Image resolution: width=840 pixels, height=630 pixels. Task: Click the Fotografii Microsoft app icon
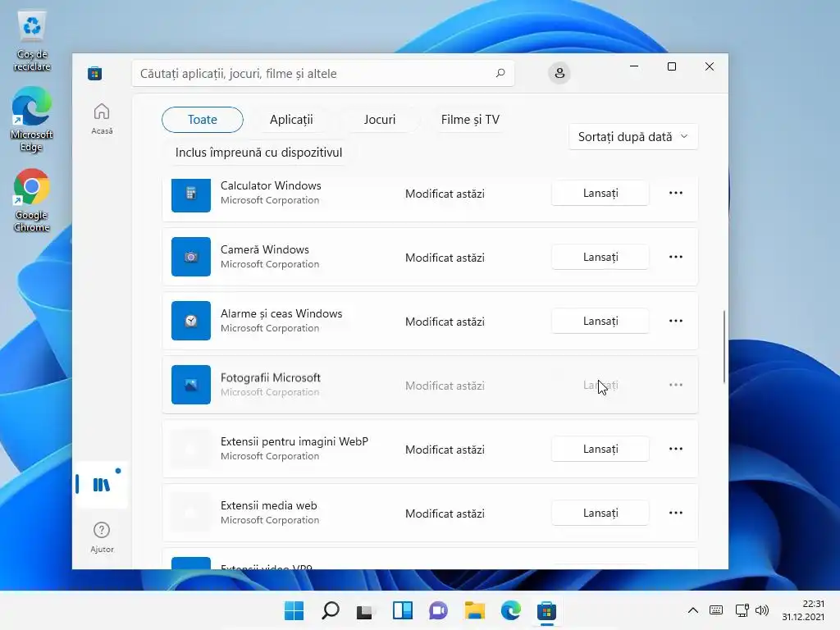pos(190,385)
